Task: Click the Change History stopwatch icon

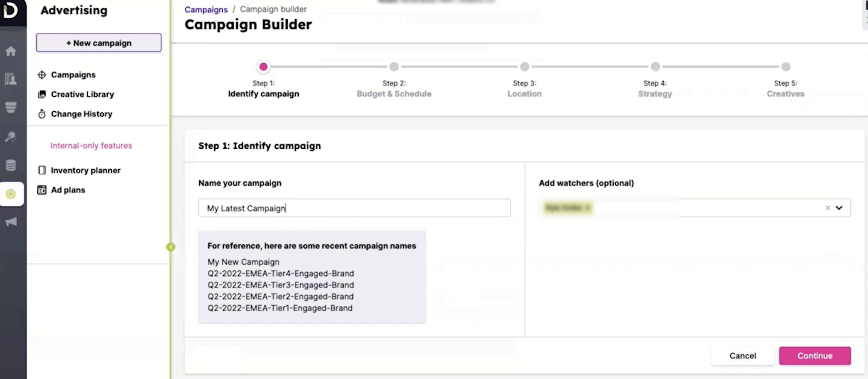Action: [x=42, y=114]
